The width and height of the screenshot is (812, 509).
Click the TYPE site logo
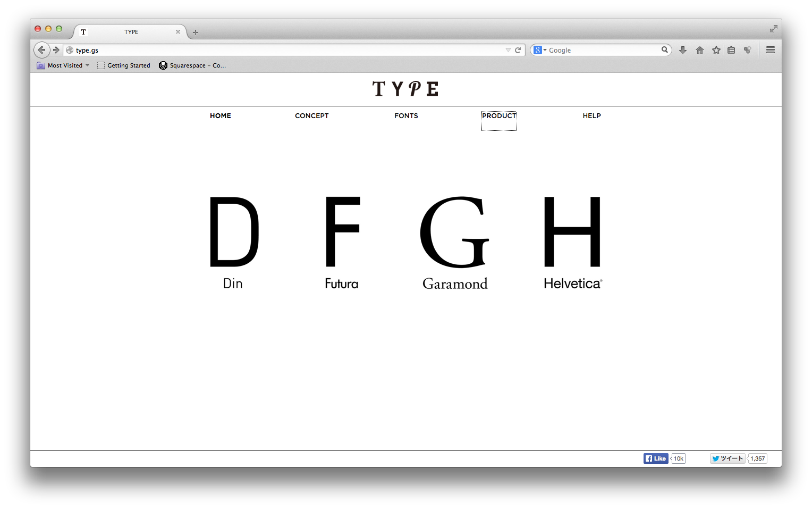[x=405, y=89]
